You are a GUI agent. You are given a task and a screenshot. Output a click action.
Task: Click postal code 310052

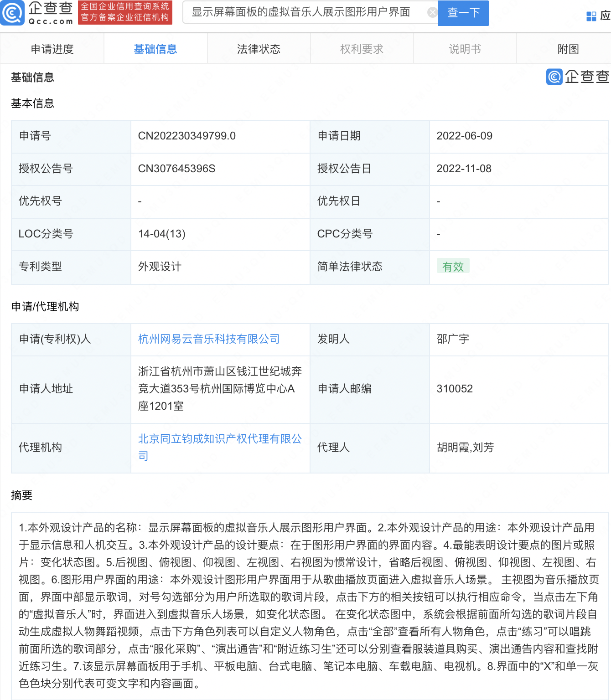click(x=455, y=389)
